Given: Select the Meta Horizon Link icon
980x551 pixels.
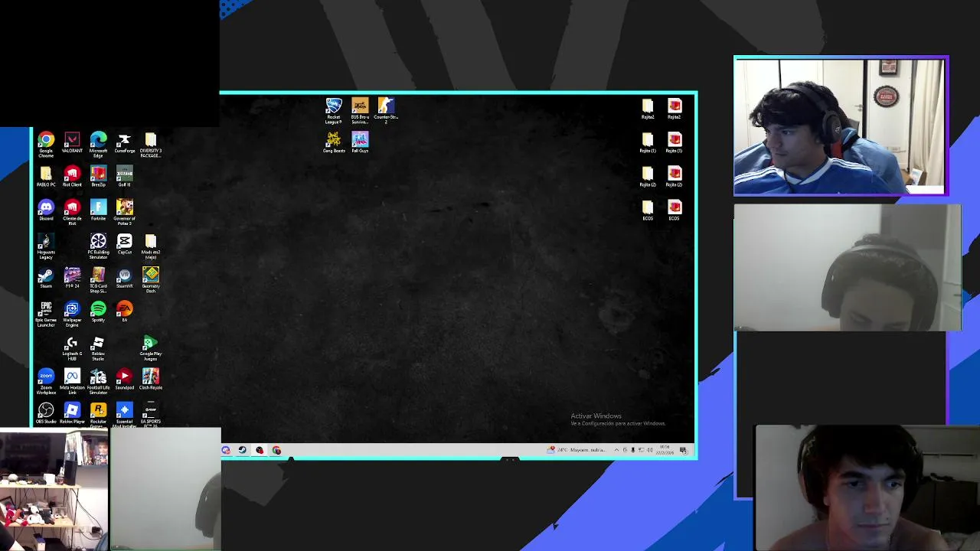Looking at the screenshot, I should 72,381.
